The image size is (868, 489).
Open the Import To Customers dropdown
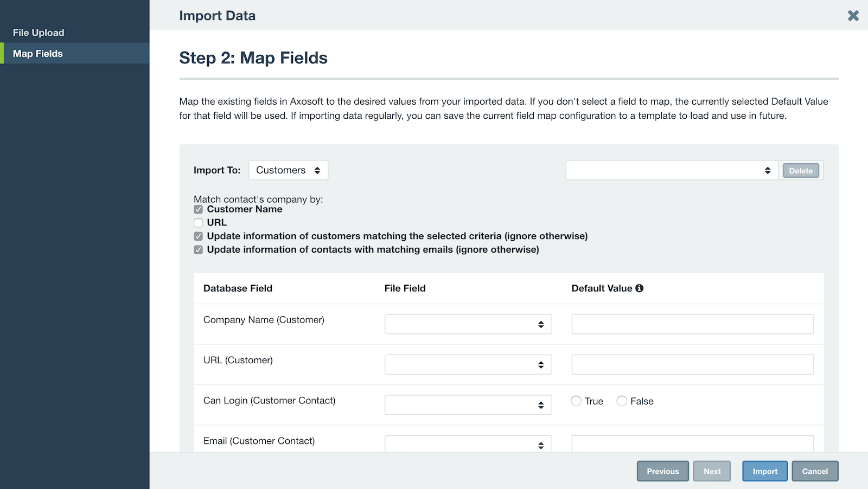pyautogui.click(x=288, y=170)
